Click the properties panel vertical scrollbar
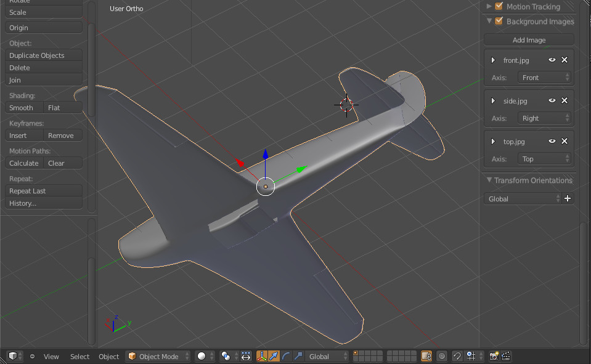The image size is (591, 364). pos(584,282)
